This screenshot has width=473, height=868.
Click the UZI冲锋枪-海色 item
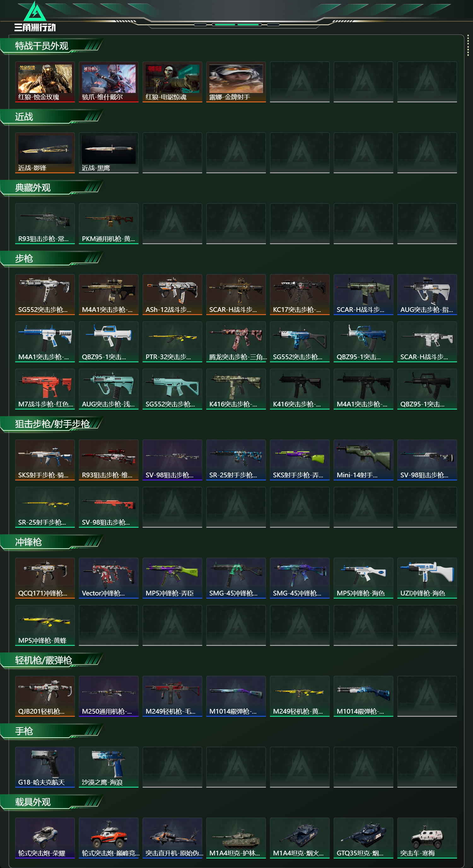(x=427, y=578)
